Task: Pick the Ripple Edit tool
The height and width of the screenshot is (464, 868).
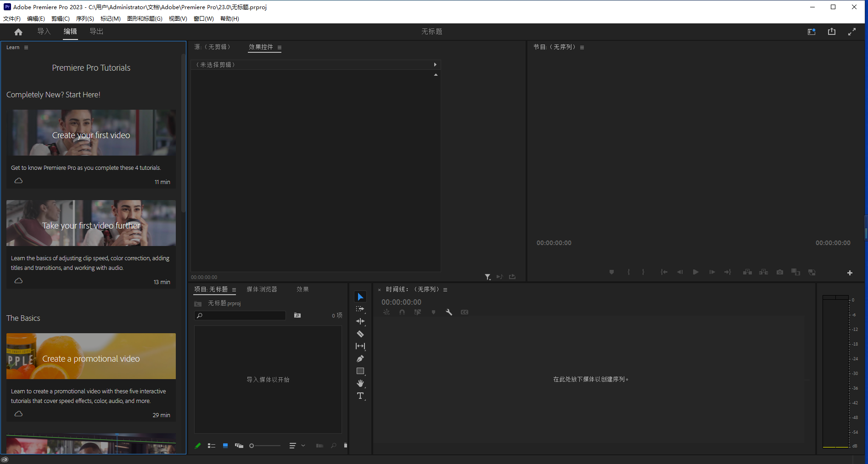Action: (360, 321)
